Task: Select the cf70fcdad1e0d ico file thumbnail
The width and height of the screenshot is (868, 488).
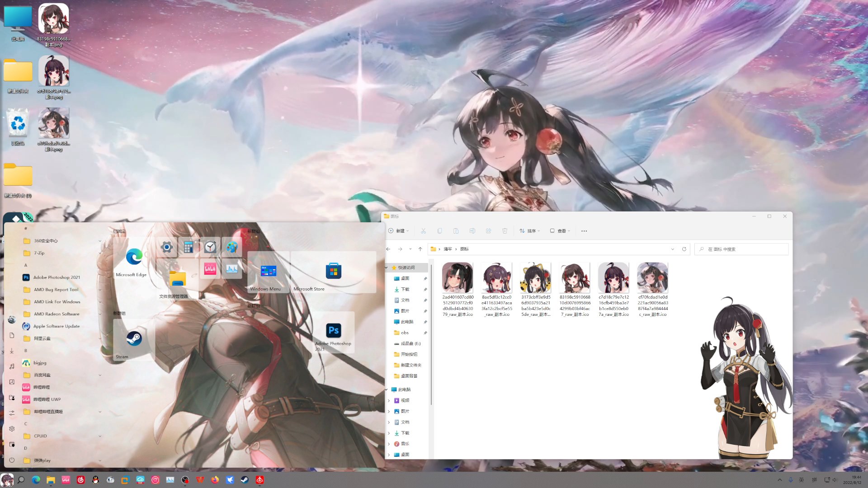Action: pos(652,278)
